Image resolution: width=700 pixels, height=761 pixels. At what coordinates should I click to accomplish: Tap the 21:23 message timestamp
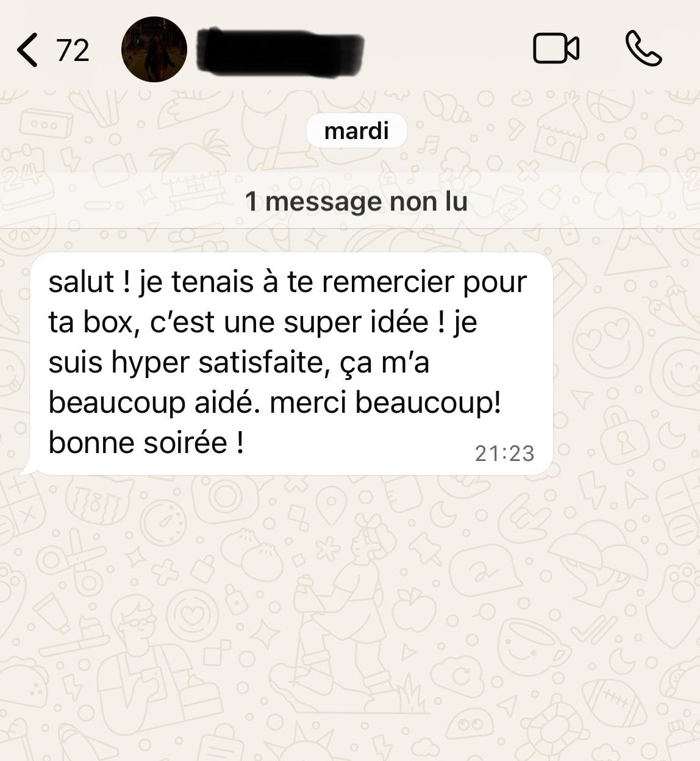(504, 453)
